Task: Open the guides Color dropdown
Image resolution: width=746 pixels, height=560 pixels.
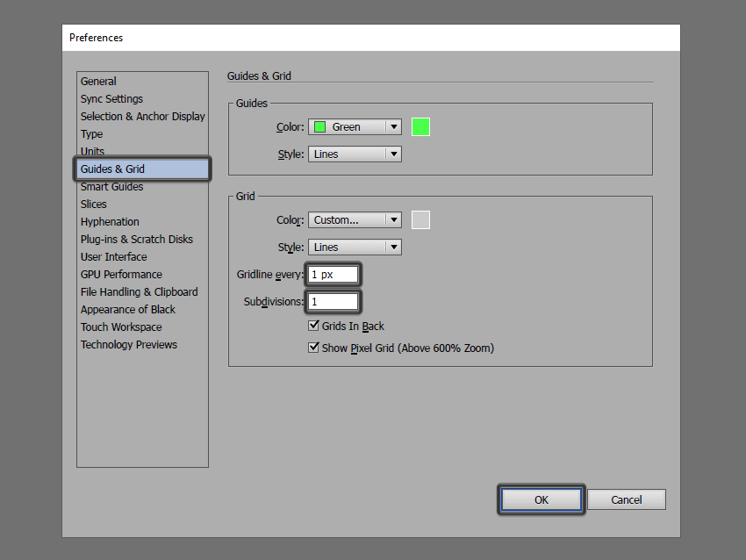Action: pyautogui.click(x=355, y=126)
